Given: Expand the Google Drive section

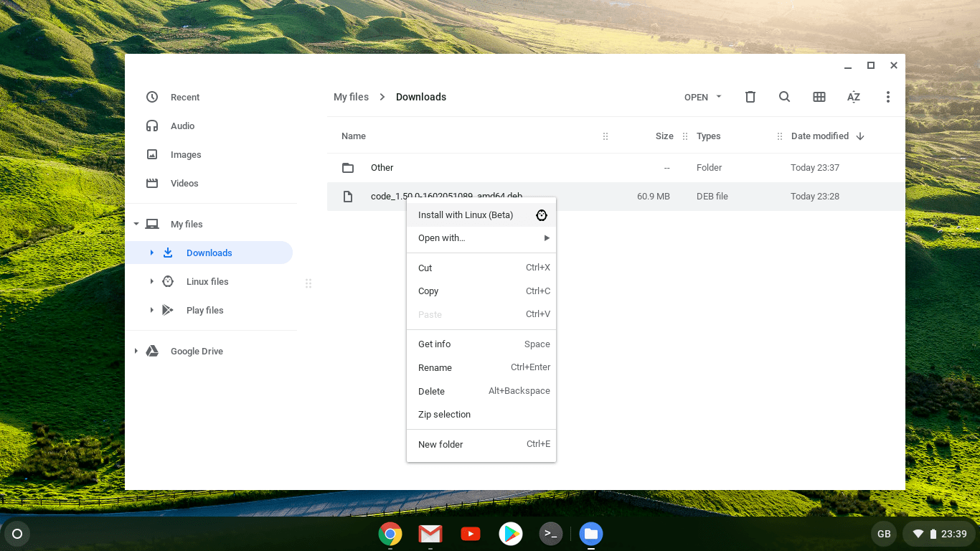Looking at the screenshot, I should pos(136,351).
